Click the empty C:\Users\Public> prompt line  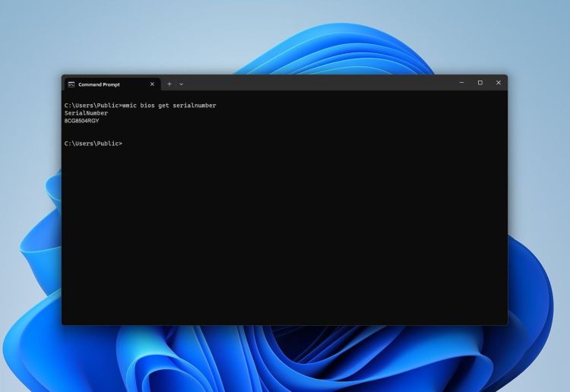pos(93,144)
